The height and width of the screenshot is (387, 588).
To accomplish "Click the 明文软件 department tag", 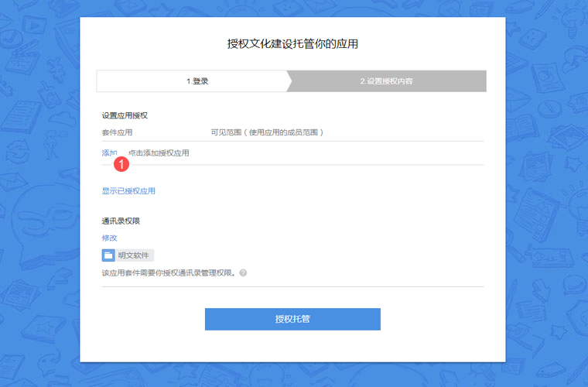I will click(x=133, y=255).
